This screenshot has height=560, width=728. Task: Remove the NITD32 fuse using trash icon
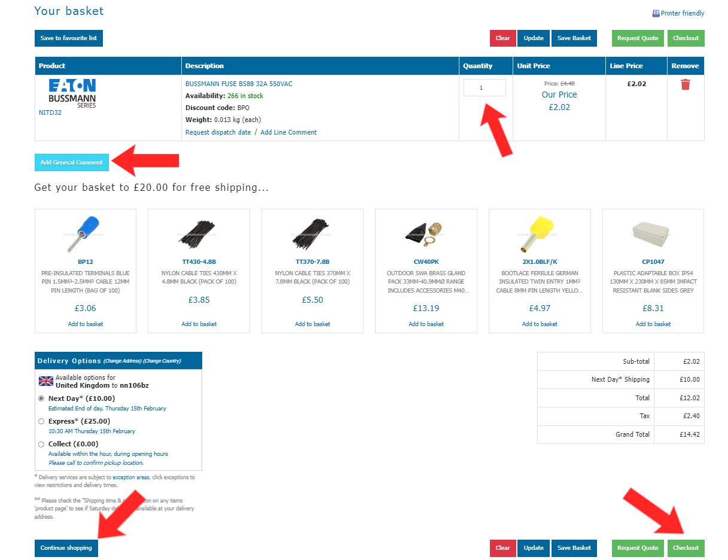click(x=686, y=84)
